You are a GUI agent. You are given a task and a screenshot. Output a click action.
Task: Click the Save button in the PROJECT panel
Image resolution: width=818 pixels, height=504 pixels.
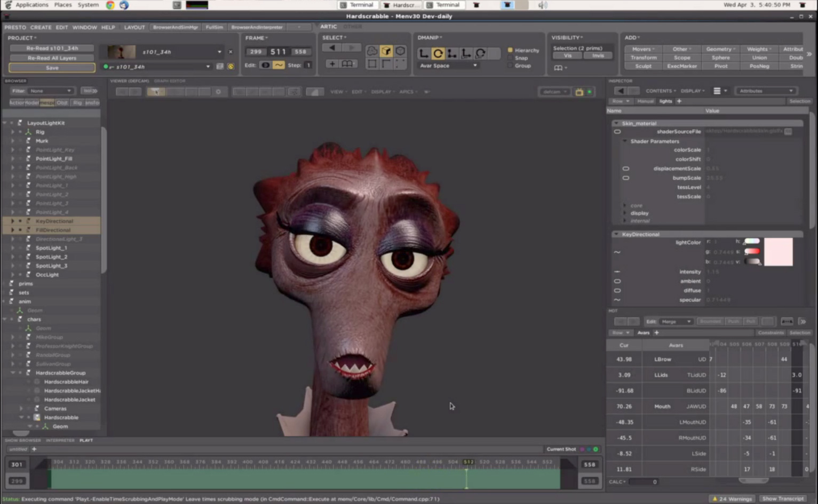[51, 67]
